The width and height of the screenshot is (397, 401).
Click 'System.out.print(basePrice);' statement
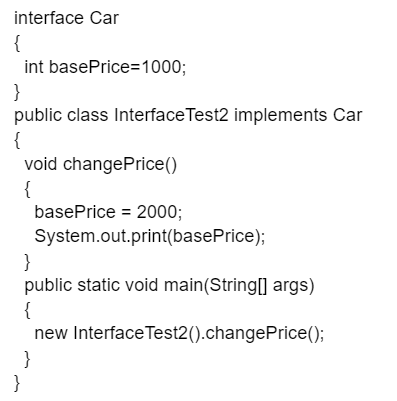tap(150, 237)
